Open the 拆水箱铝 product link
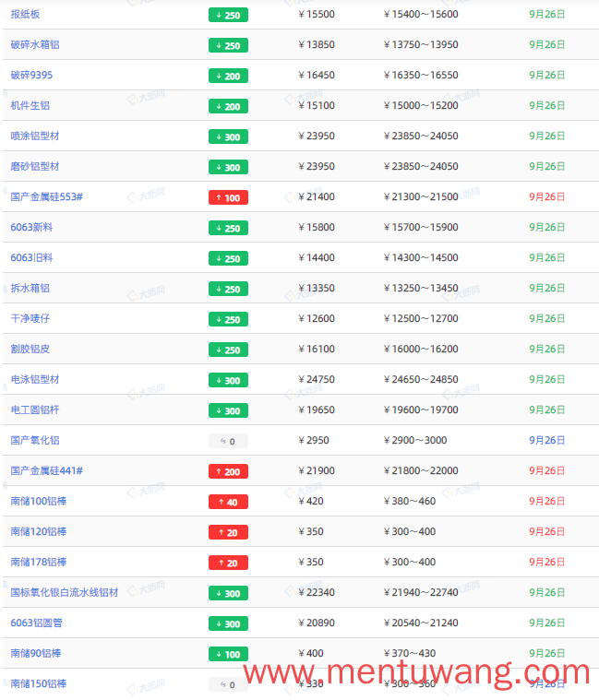The height and width of the screenshot is (700, 599). [30, 288]
